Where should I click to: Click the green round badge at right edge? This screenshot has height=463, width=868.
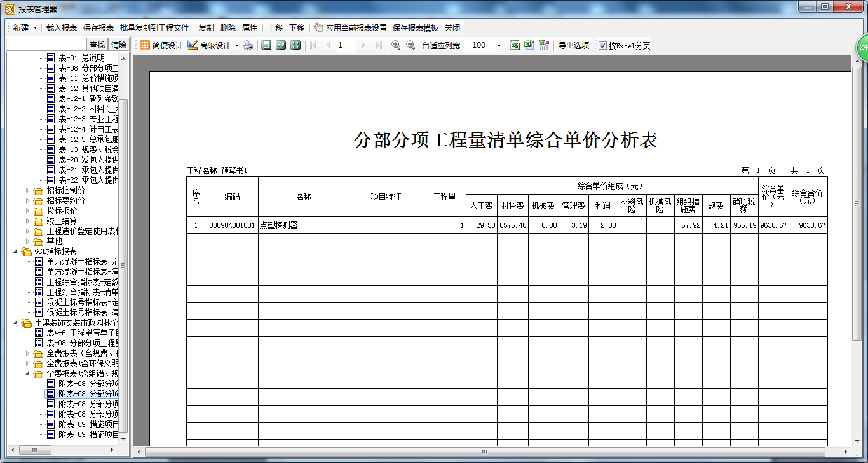point(862,47)
